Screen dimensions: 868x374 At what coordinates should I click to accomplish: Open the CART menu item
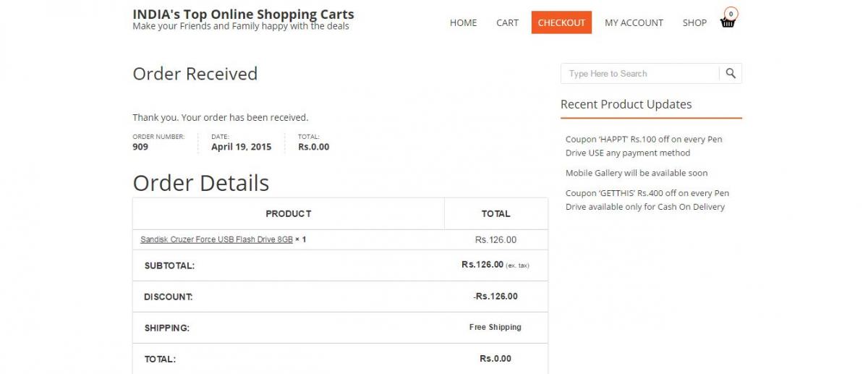[507, 22]
